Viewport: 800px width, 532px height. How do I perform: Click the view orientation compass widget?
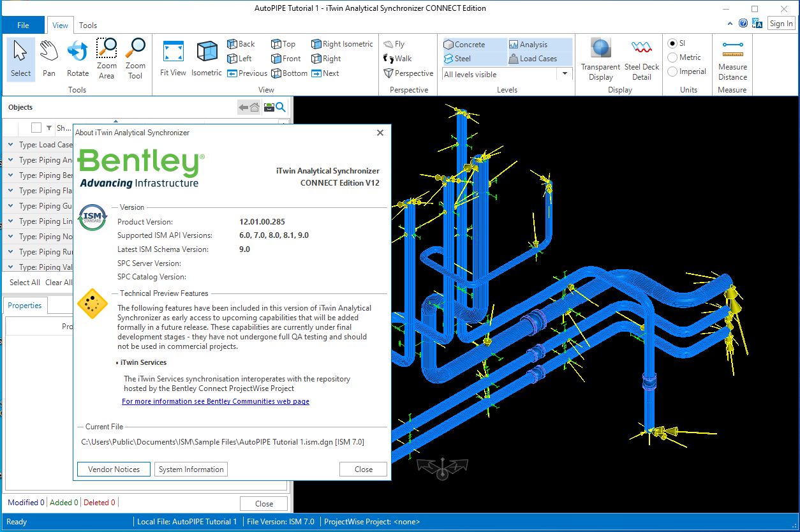pyautogui.click(x=442, y=468)
